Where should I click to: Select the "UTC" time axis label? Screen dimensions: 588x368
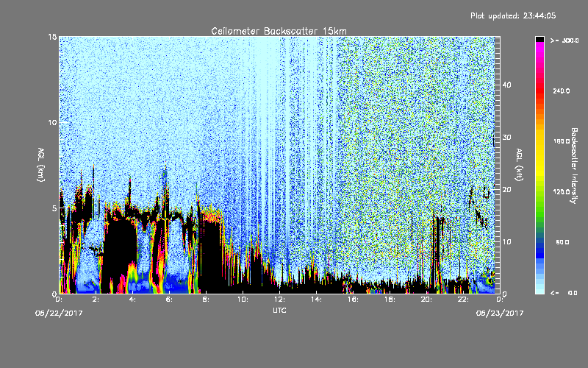click(x=279, y=310)
